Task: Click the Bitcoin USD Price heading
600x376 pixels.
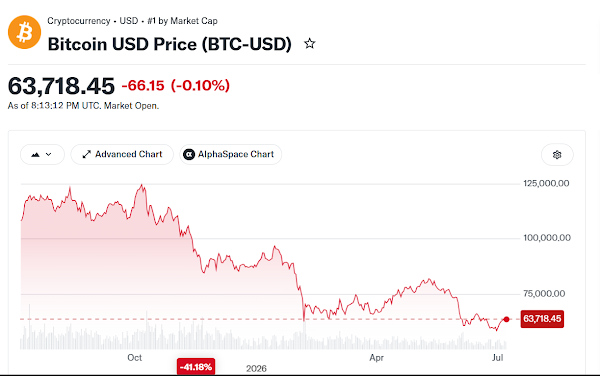Action: click(170, 44)
